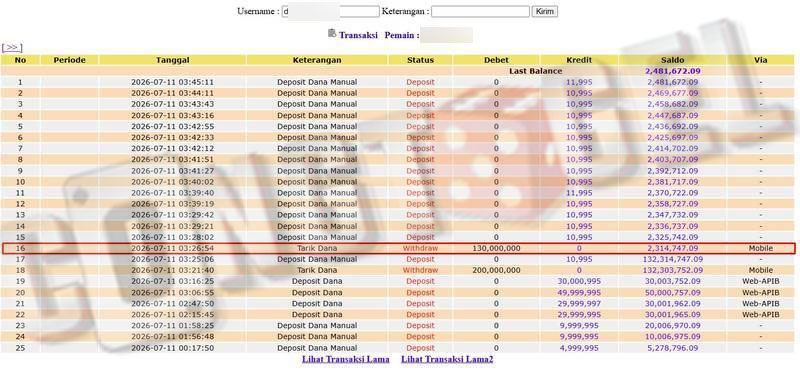Select the highlighted 130,000,000 withdraw row
The width and height of the screenshot is (800, 372).
pyautogui.click(x=398, y=249)
